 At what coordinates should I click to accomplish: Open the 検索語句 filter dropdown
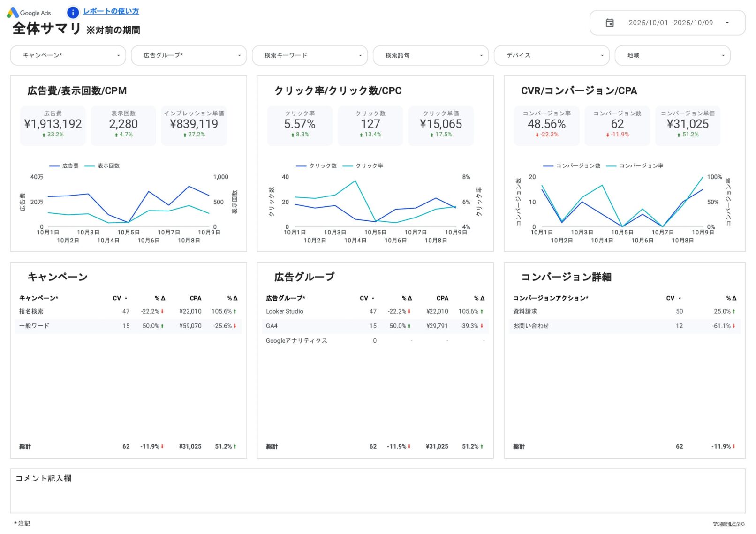click(431, 55)
